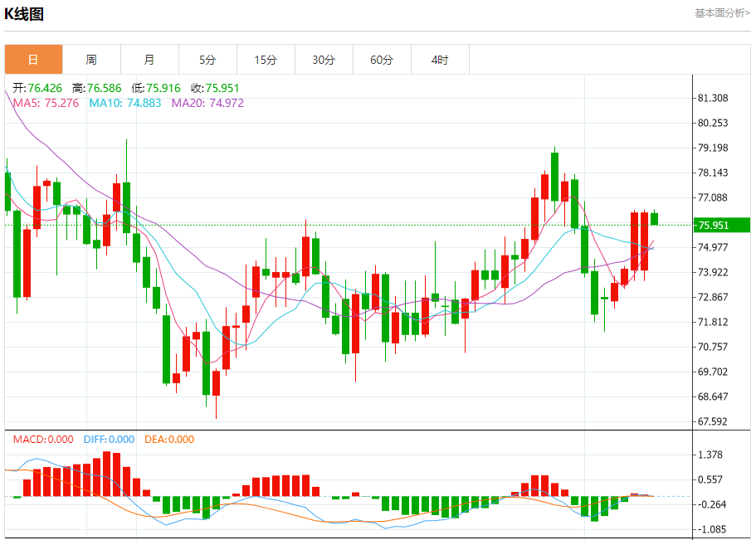
Task: Click the 73.922 price axis label
Action: tap(713, 272)
